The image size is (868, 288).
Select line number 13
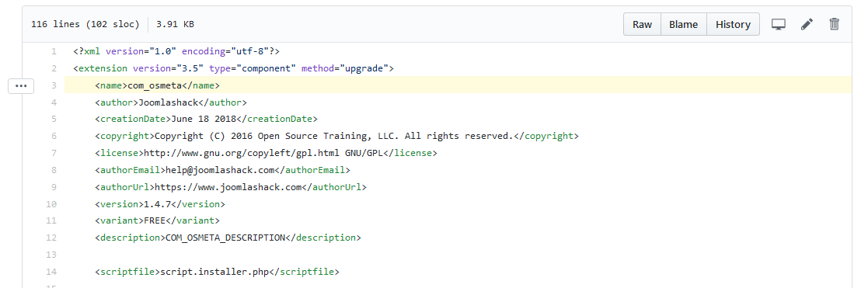(51, 255)
